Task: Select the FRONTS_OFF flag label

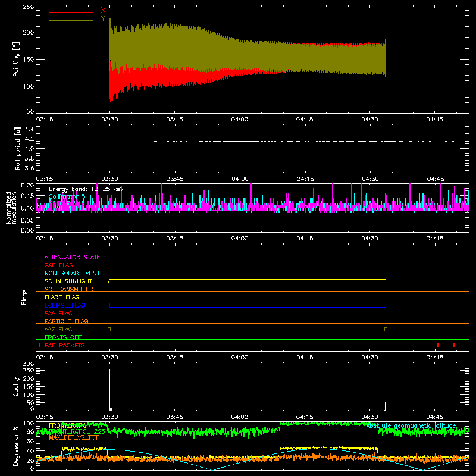Action: click(x=63, y=337)
